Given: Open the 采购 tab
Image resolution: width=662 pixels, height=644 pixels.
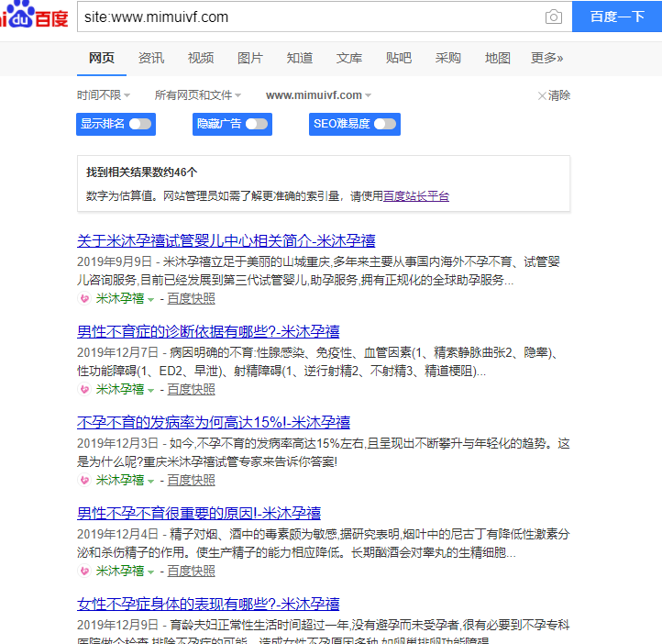Looking at the screenshot, I should coord(448,59).
